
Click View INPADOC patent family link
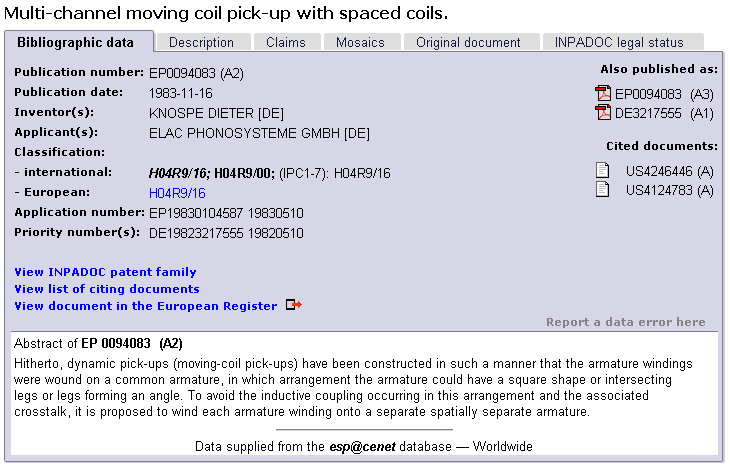(x=105, y=272)
